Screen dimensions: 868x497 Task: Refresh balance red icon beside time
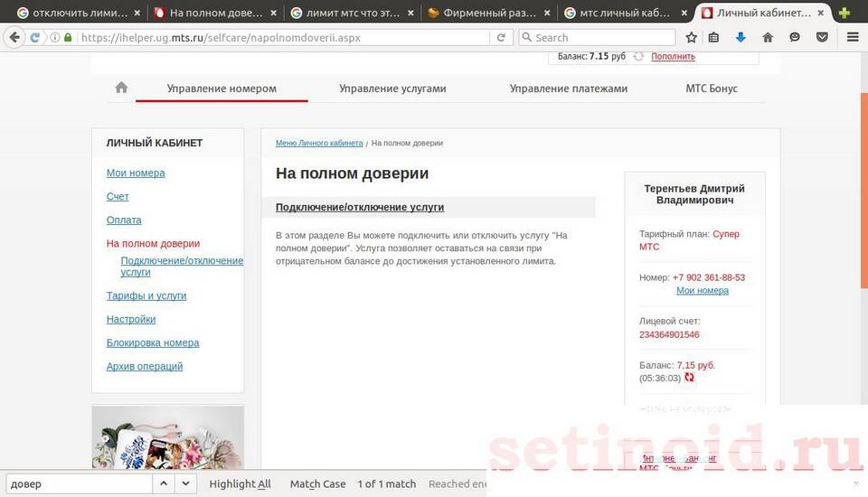tap(689, 378)
